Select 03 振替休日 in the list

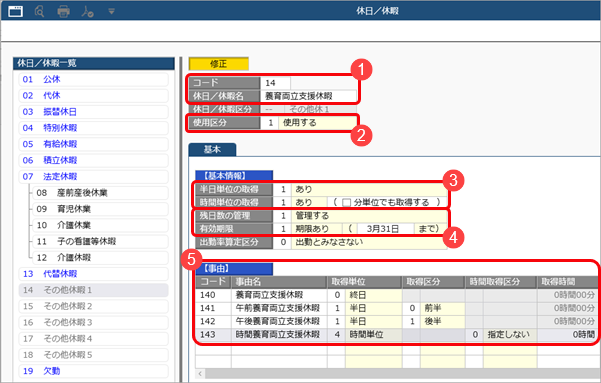pos(93,112)
